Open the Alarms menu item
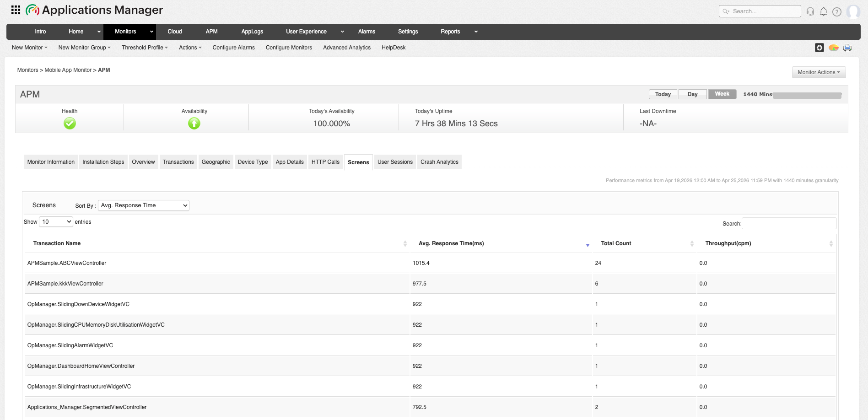This screenshot has height=420, width=868. pos(367,32)
